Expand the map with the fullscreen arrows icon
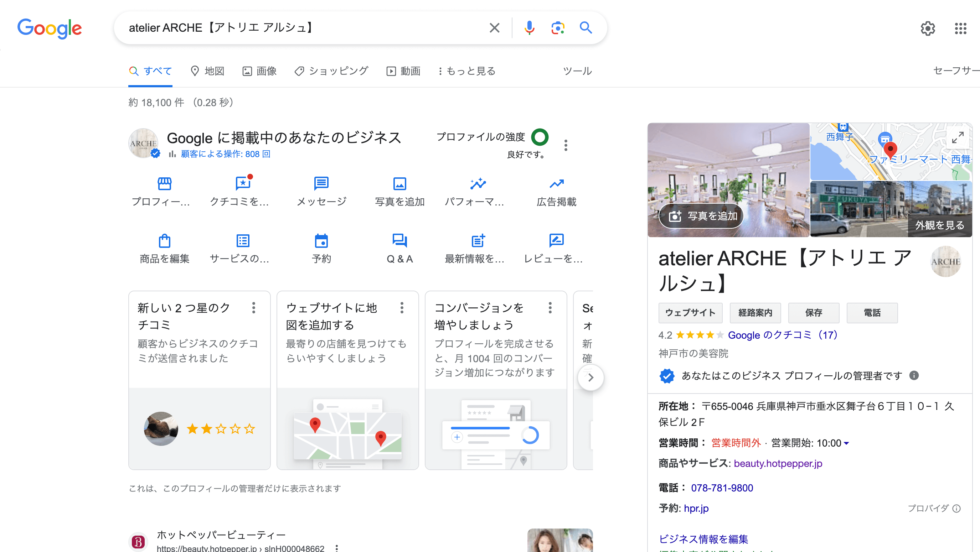The image size is (980, 552). 958,137
